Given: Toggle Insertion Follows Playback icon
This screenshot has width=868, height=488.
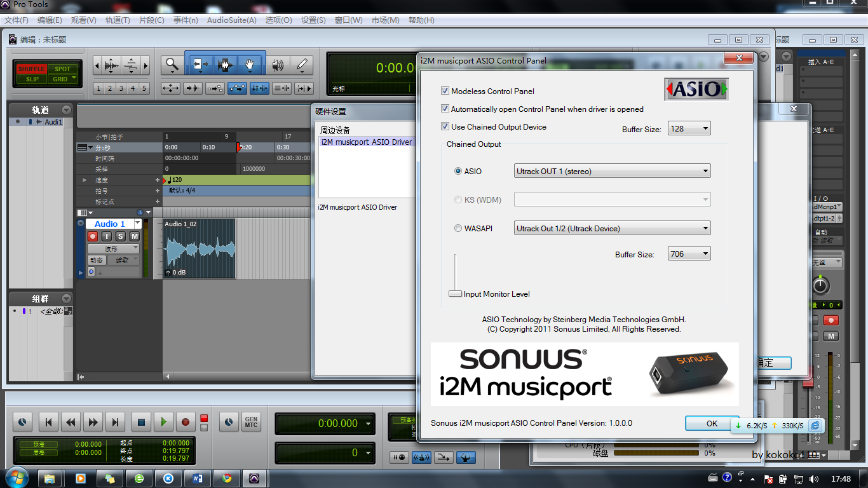Looking at the screenshot, I should (304, 88).
